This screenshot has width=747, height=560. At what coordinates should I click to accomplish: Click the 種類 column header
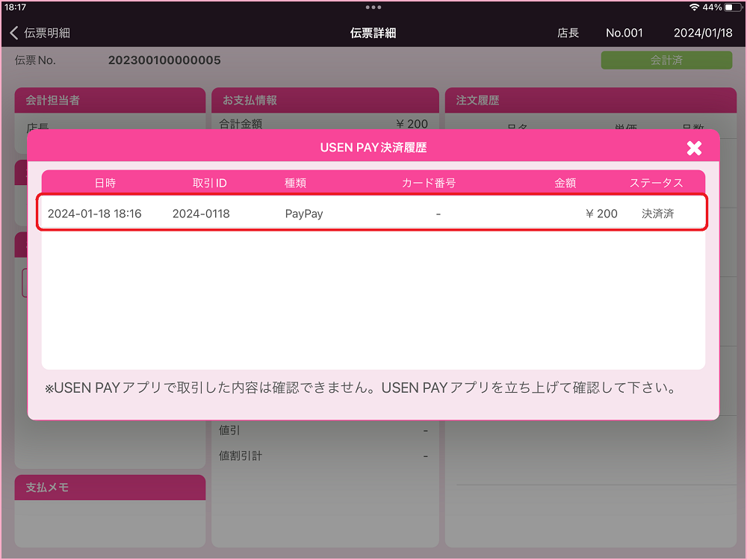click(295, 183)
